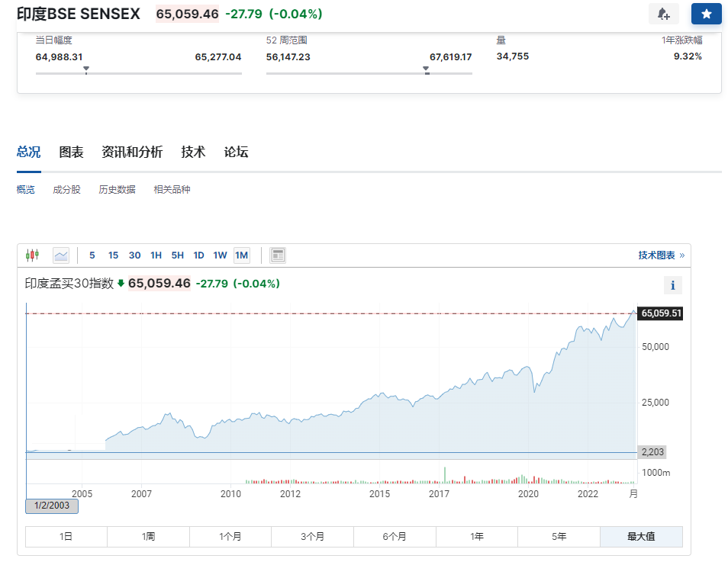Set chart range to 1周

pos(148,537)
